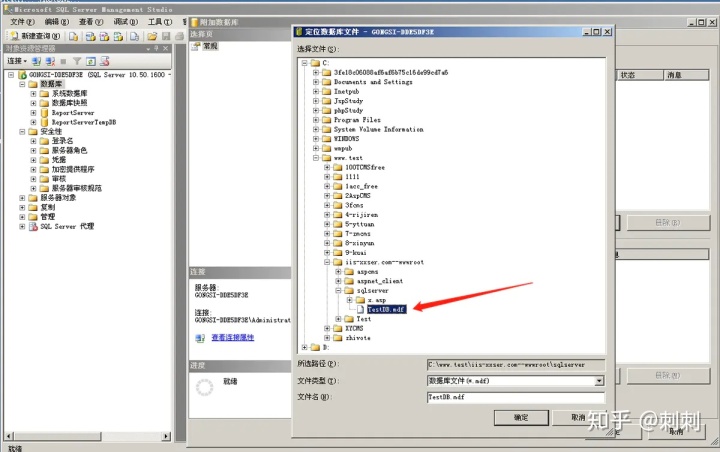Open a Database Engine query from toolbar
The image size is (720, 452).
[x=73, y=36]
